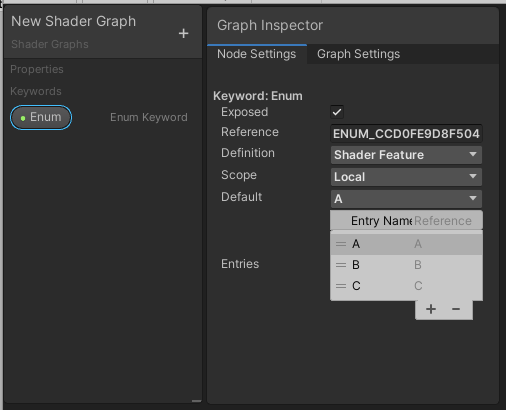Click the plus icon to add blackboard item
The image size is (506, 410).
click(183, 33)
